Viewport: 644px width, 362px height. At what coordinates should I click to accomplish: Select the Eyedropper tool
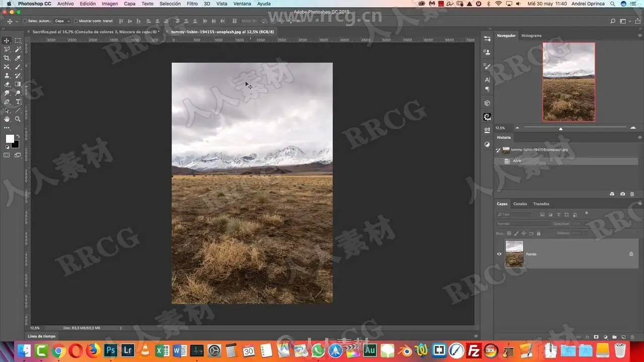[18, 58]
